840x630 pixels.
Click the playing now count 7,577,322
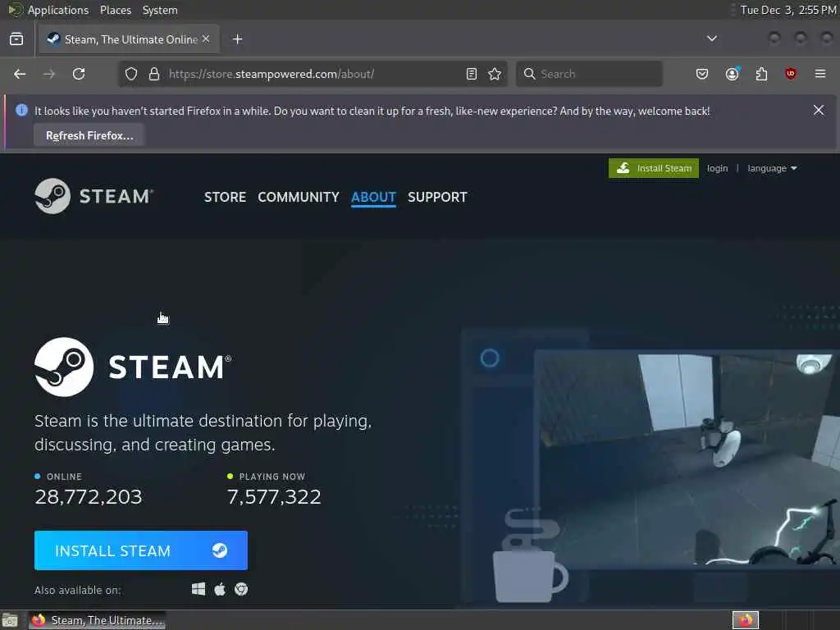point(274,496)
